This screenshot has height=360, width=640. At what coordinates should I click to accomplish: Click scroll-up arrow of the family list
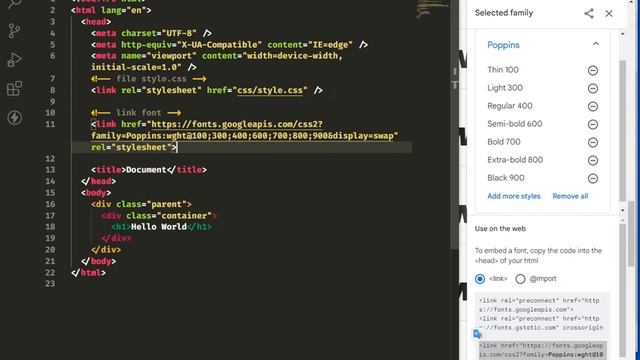pyautogui.click(x=622, y=33)
